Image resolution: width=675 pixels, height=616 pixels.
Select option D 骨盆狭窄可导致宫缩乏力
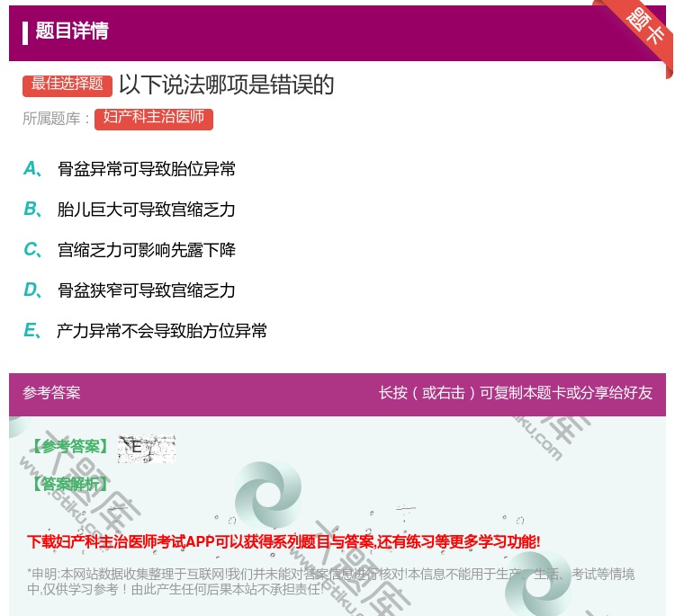coord(129,290)
